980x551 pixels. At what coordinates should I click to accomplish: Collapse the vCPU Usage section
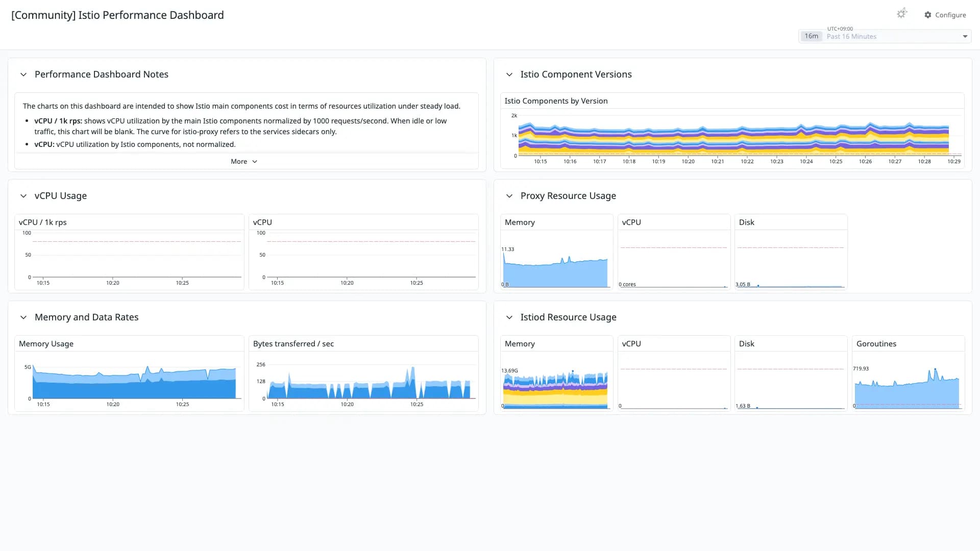[23, 196]
